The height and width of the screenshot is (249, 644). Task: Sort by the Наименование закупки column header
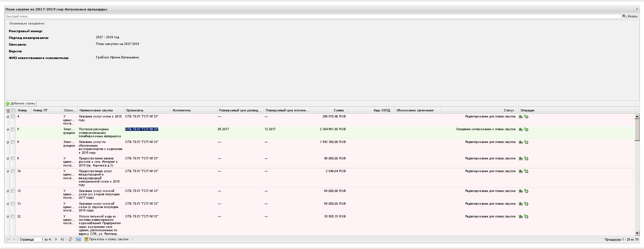click(101, 110)
